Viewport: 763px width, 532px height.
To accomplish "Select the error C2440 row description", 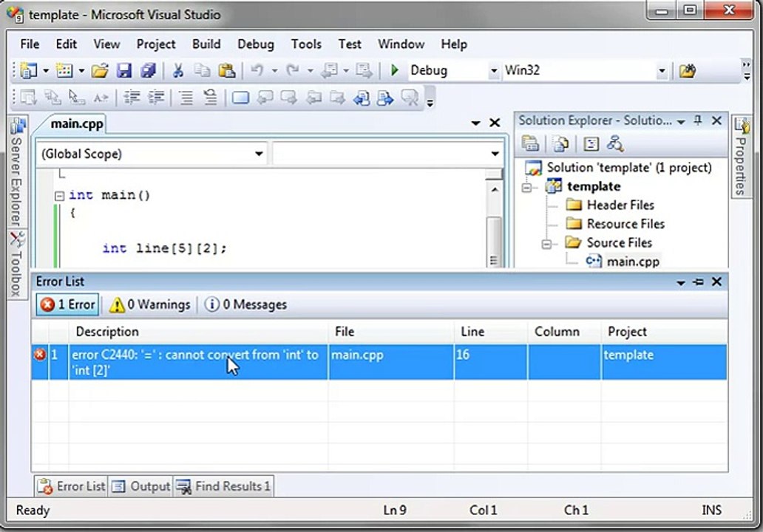I will click(198, 362).
